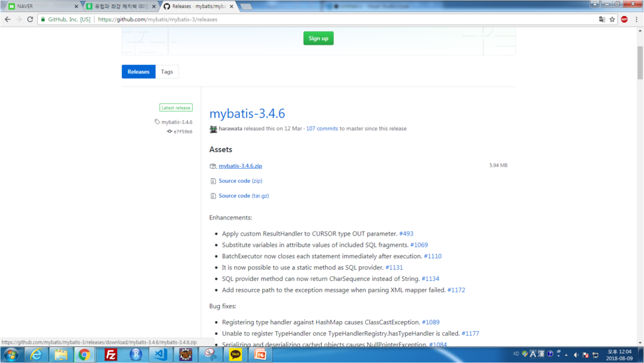The height and width of the screenshot is (363, 644).
Task: Open the orange app icon right of KakaoTalk
Action: [x=260, y=354]
